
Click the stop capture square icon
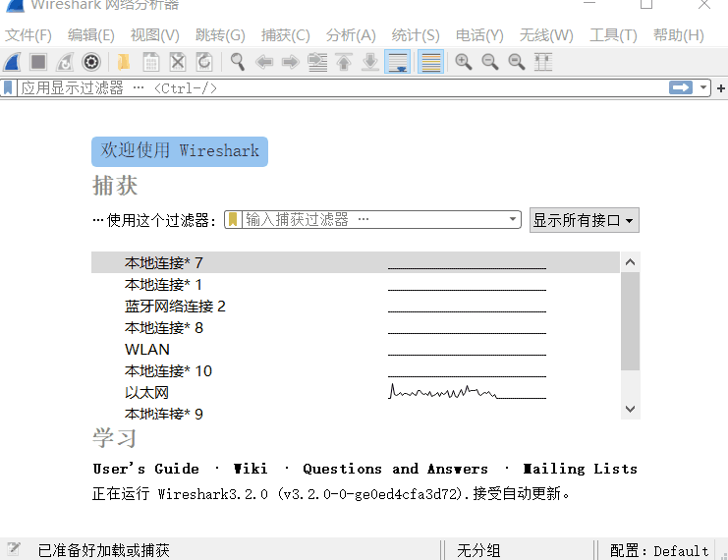click(38, 62)
